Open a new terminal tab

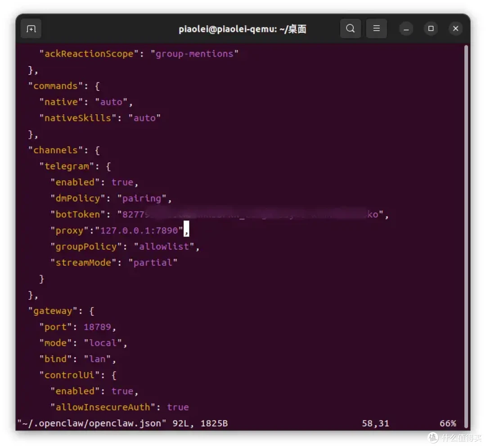31,29
